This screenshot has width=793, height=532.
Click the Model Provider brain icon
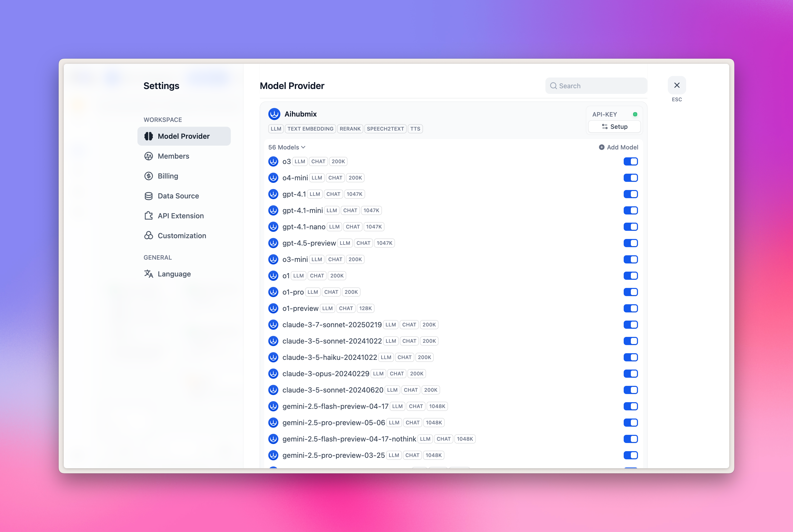149,136
